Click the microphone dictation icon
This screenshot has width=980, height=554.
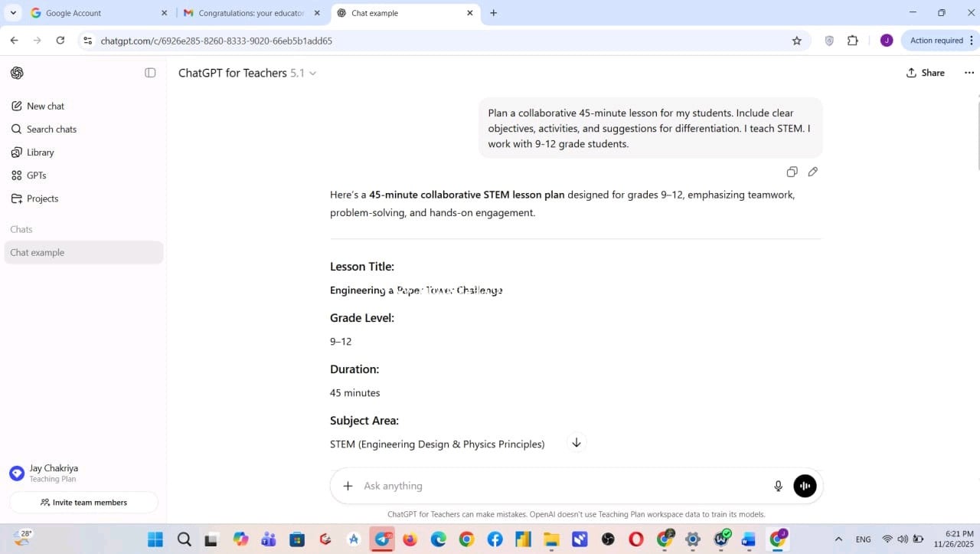click(778, 486)
